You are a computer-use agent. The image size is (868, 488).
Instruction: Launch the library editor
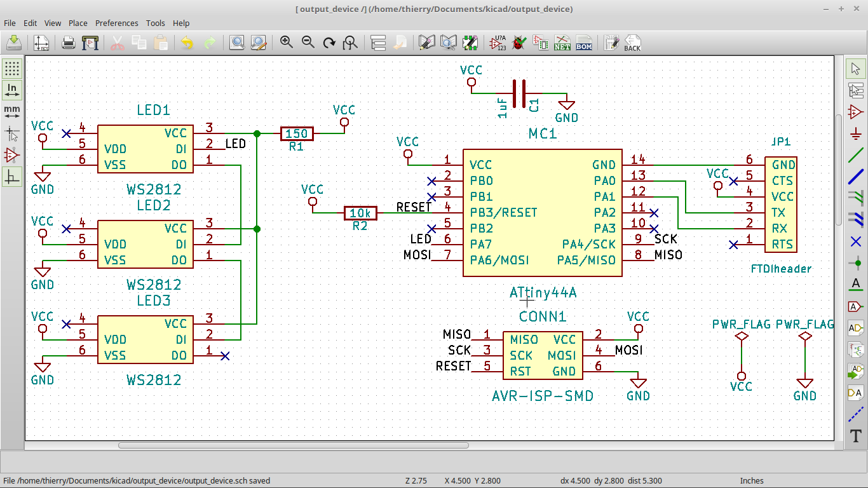[x=427, y=43]
